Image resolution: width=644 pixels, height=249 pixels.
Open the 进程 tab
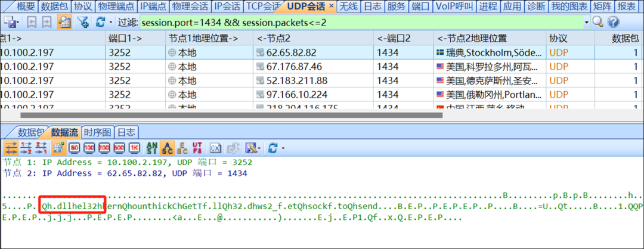pos(488,6)
